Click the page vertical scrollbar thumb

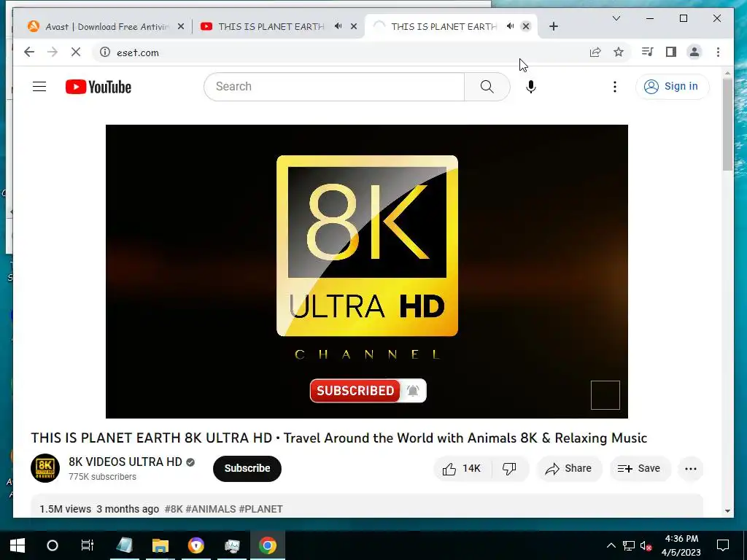(x=727, y=125)
